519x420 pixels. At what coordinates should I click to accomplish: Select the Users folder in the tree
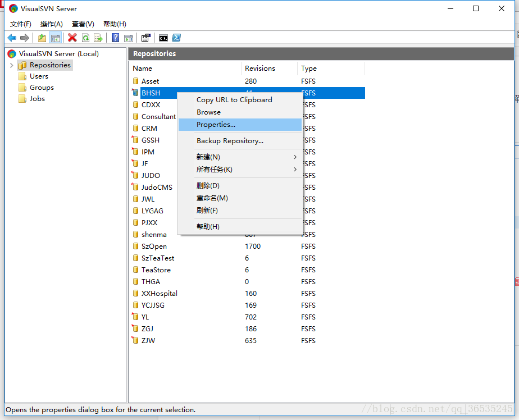coord(34,76)
